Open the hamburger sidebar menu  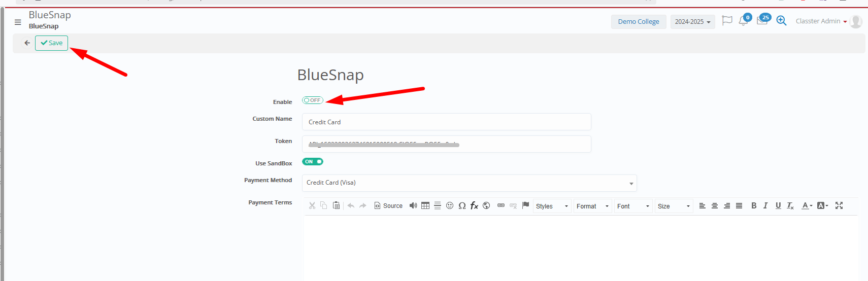point(18,22)
